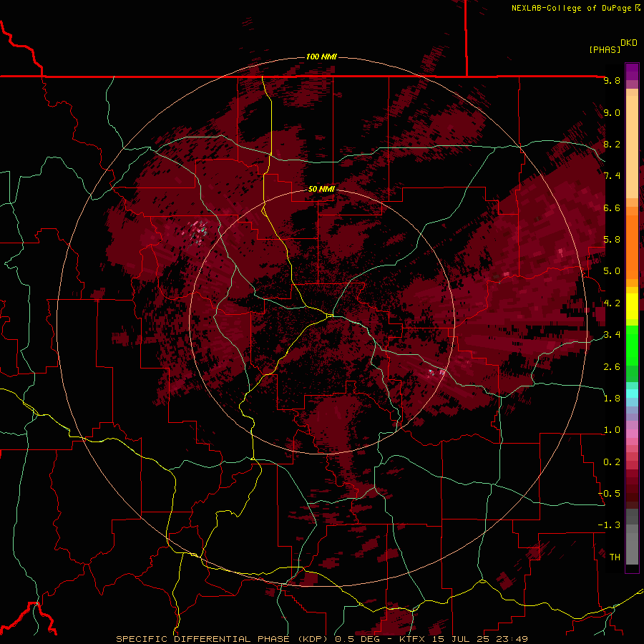This screenshot has height=644, width=644.
Task: Click the -1.3 legend value
Action: click(x=609, y=525)
